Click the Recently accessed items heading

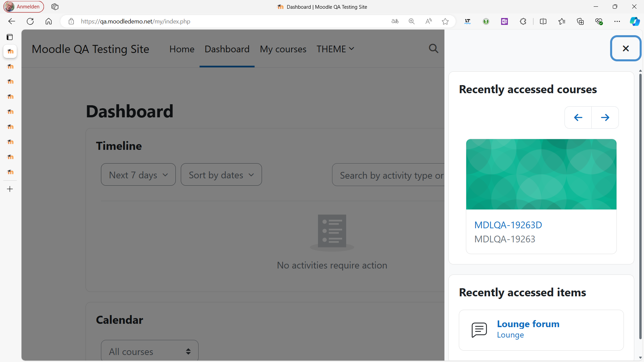tap(522, 292)
